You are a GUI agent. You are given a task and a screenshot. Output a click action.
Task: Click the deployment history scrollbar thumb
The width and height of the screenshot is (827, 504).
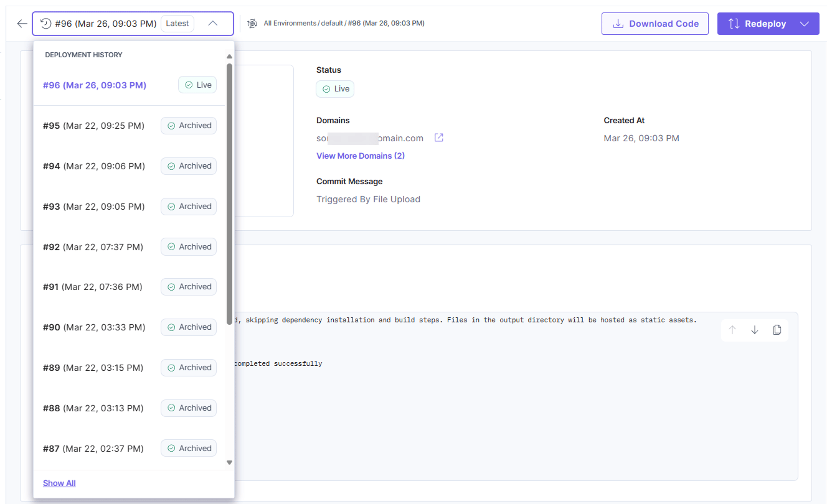click(x=230, y=194)
